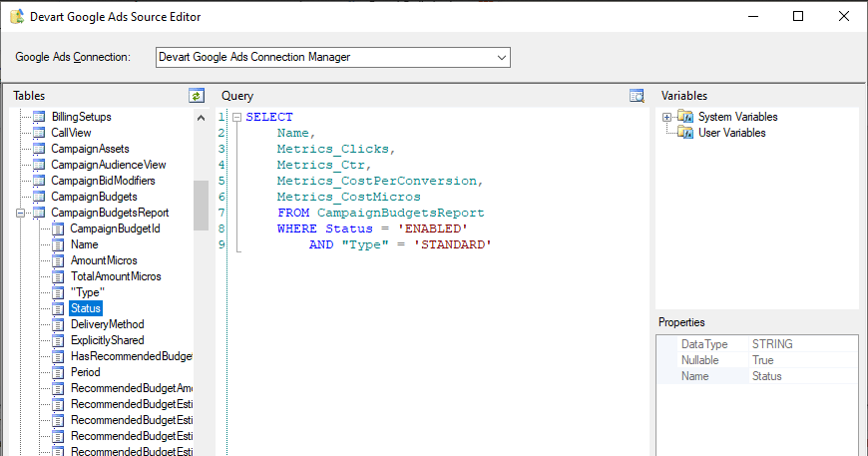
Task: Refresh the Tables list
Action: (x=197, y=95)
